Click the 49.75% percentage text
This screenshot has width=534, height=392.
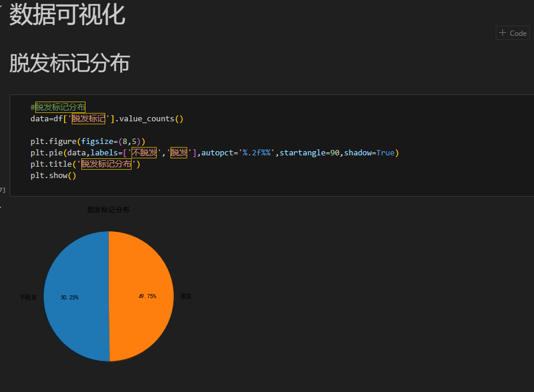(147, 296)
